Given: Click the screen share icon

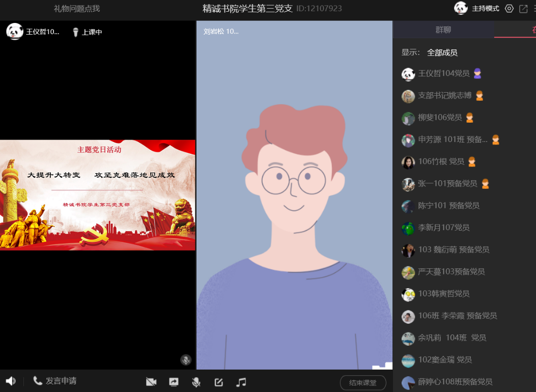Looking at the screenshot, I should pos(174,382).
